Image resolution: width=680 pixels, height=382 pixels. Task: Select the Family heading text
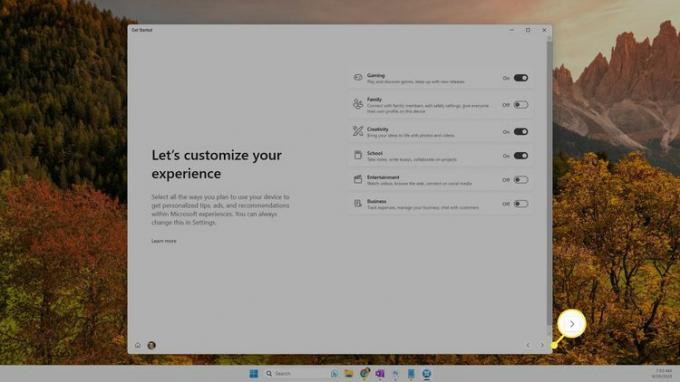374,99
